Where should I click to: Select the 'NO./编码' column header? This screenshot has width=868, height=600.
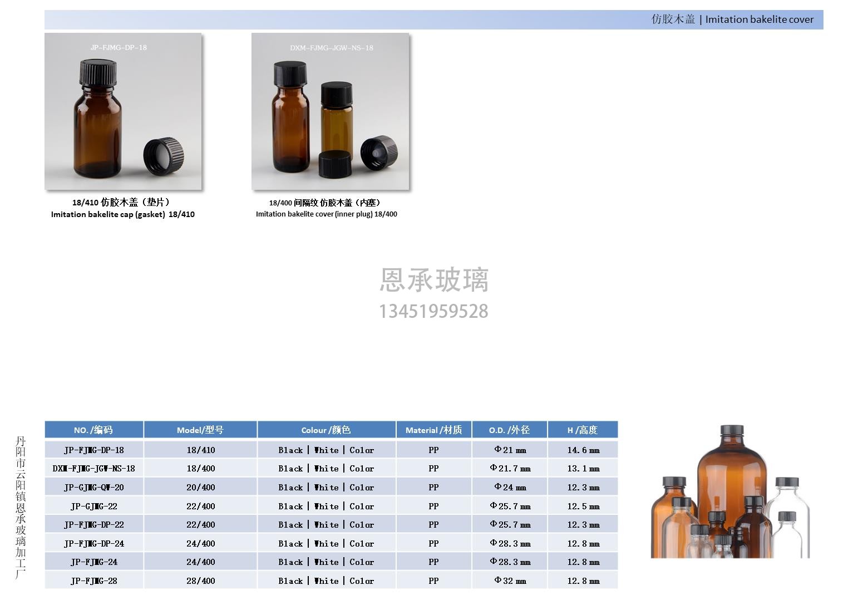[x=93, y=430]
